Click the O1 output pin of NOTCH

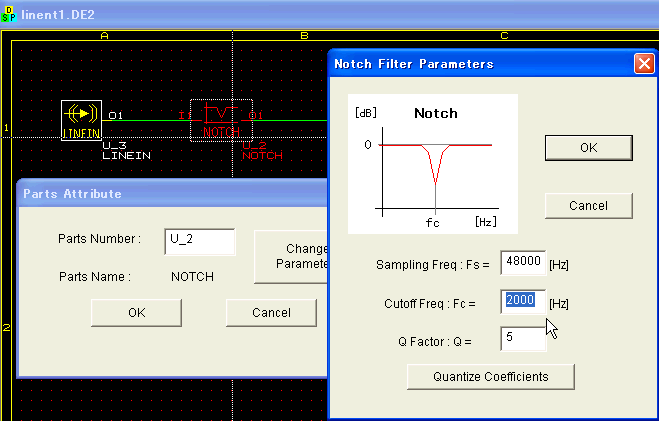tap(256, 115)
